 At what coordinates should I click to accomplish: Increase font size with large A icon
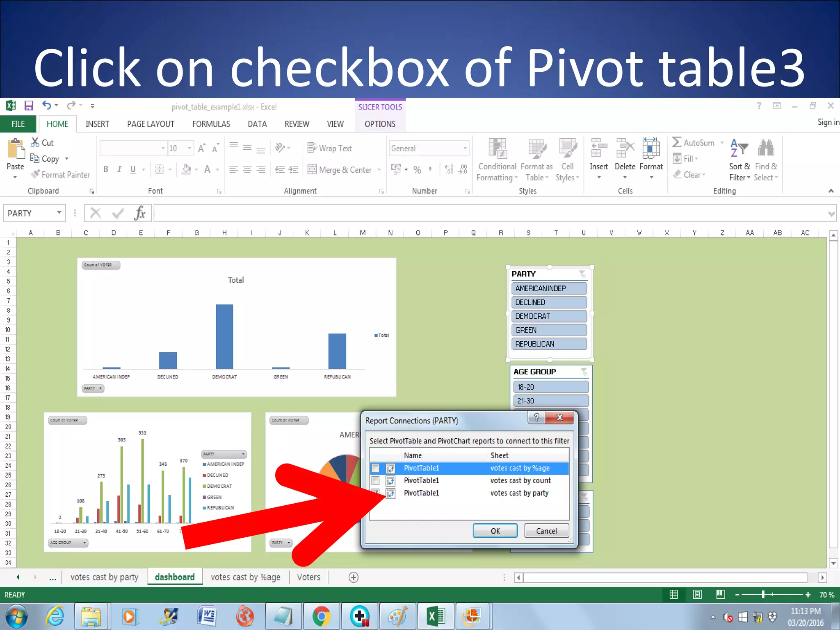201,148
